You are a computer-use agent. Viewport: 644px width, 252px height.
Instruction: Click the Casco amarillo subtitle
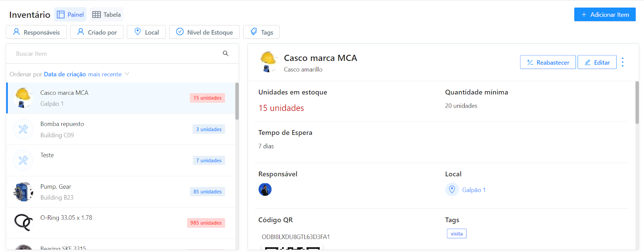click(303, 69)
